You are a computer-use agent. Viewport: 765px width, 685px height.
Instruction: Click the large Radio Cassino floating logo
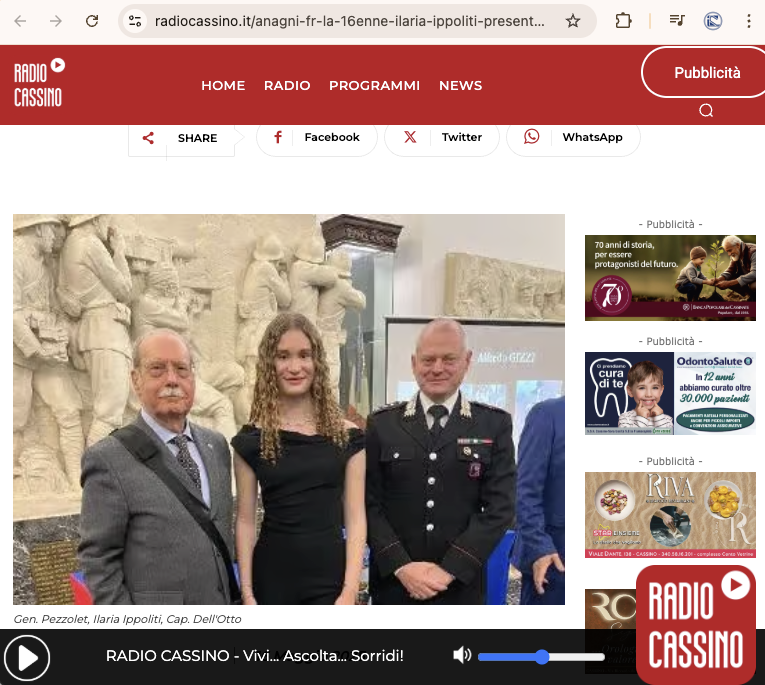pyautogui.click(x=696, y=625)
